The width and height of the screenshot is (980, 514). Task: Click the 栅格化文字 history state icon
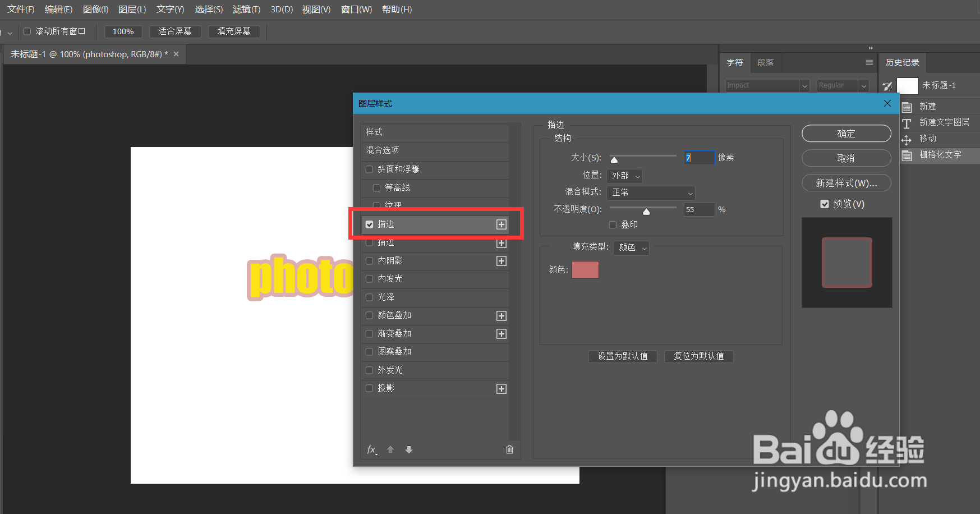tap(907, 155)
